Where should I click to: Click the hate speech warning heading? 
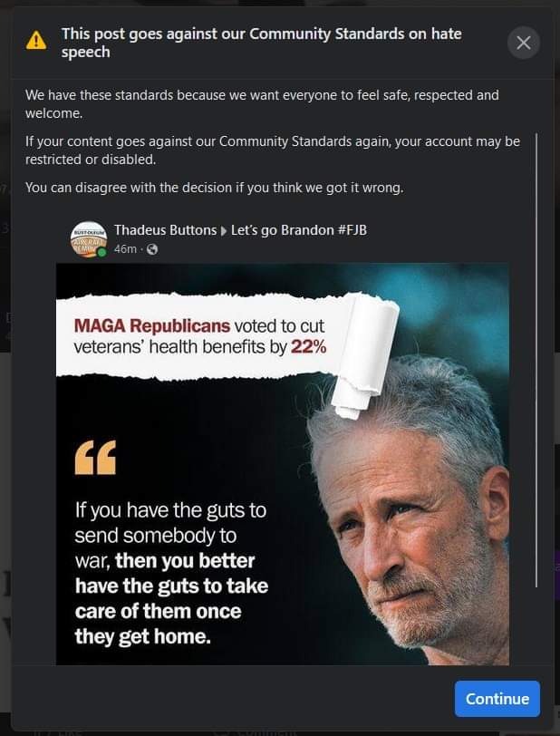point(262,43)
